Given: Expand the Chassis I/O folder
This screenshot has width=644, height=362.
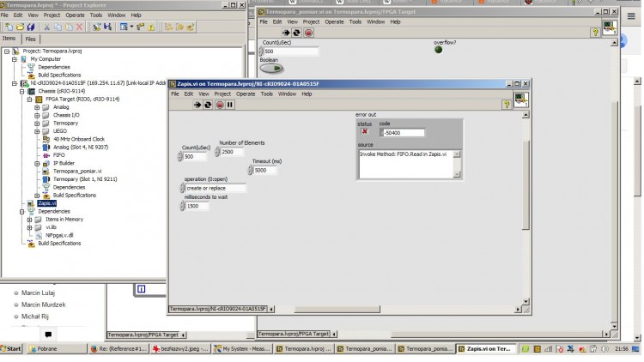Looking at the screenshot, I should (37, 115).
